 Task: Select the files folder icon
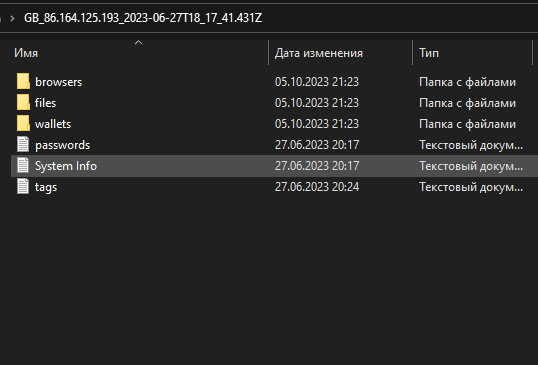point(23,103)
